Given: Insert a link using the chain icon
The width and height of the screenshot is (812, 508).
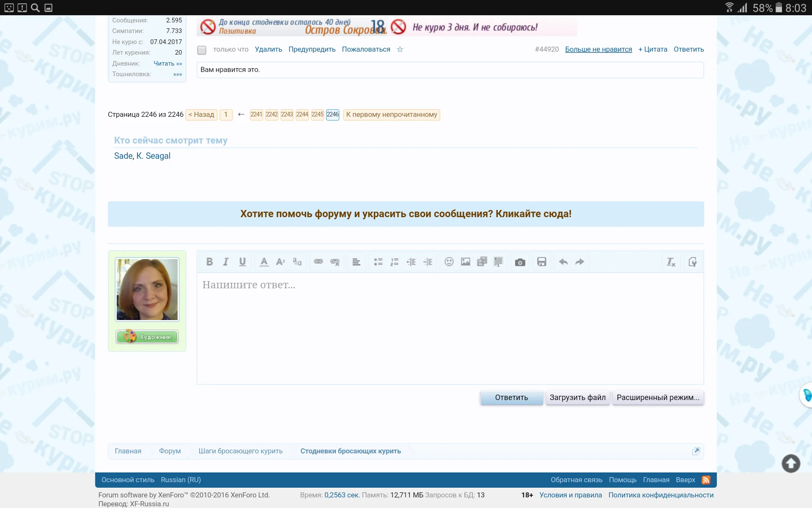Looking at the screenshot, I should [318, 262].
